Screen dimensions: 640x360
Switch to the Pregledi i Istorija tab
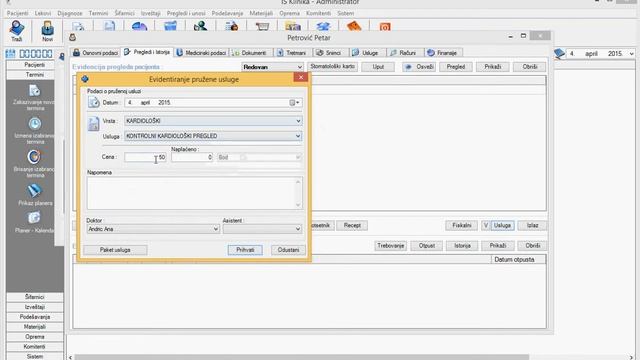[x=147, y=52]
